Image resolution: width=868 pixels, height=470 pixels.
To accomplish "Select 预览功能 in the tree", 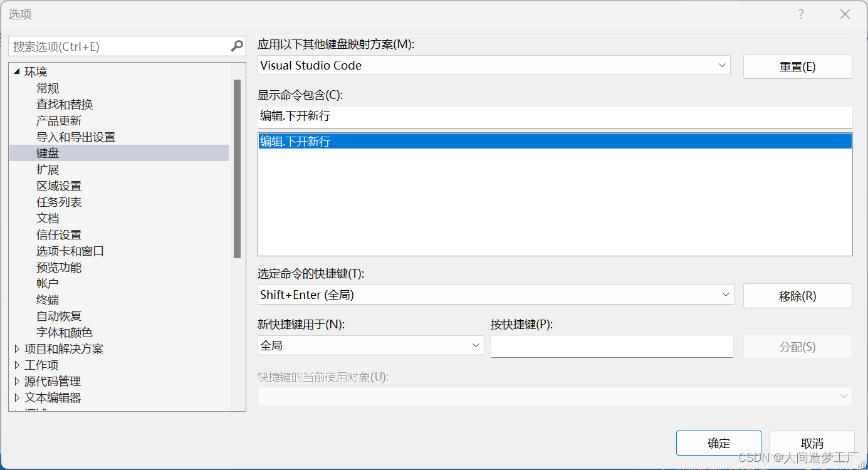I will 59,268.
